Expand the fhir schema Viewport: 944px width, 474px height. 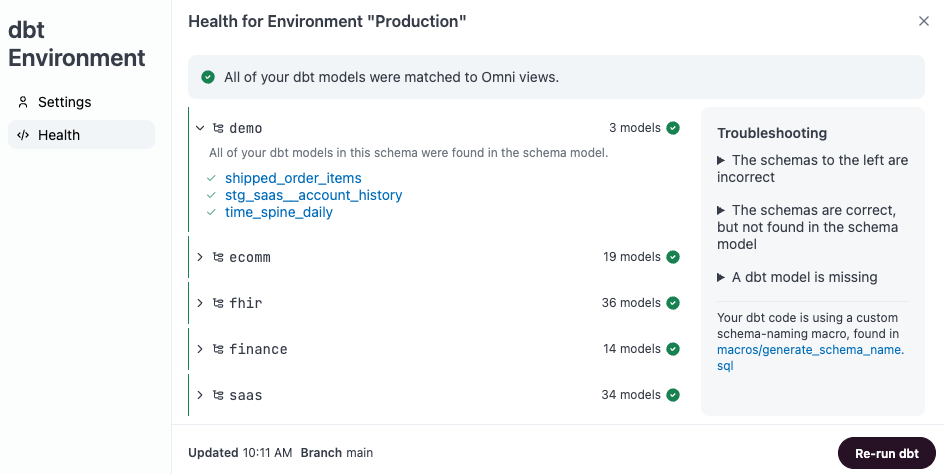click(x=200, y=303)
